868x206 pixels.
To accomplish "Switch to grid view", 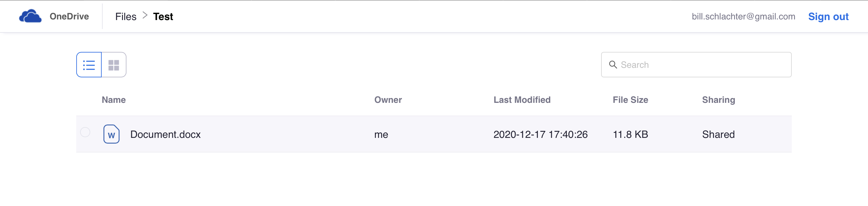I will (x=114, y=65).
